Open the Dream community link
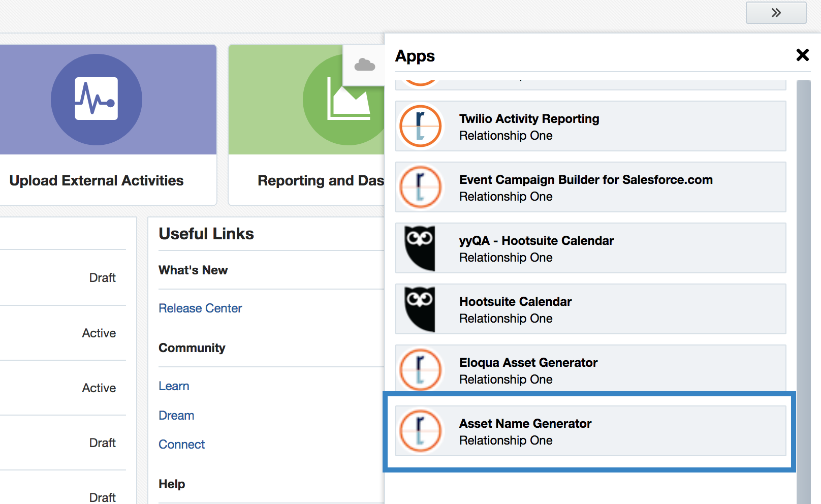The image size is (821, 504). point(176,416)
